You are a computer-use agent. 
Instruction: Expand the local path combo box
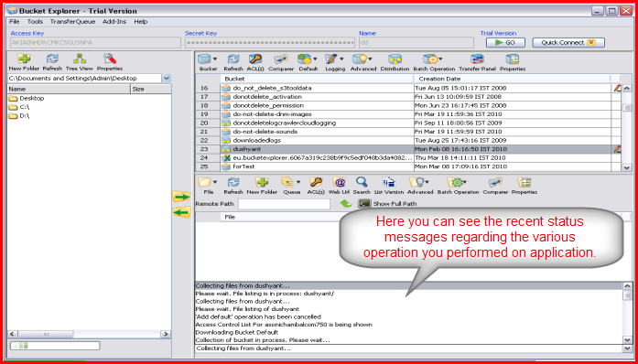167,79
